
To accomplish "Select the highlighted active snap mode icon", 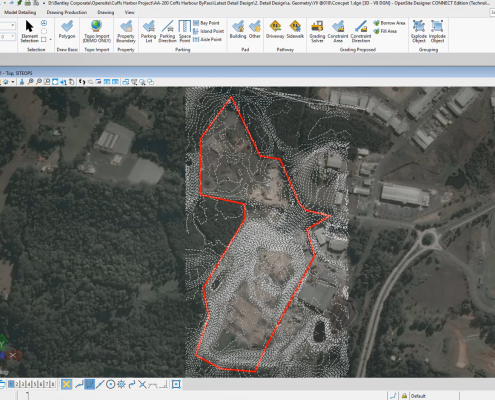I will pos(89,384).
